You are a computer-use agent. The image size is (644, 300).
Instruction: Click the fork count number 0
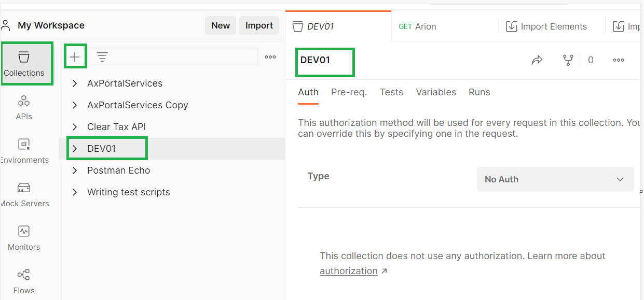591,60
